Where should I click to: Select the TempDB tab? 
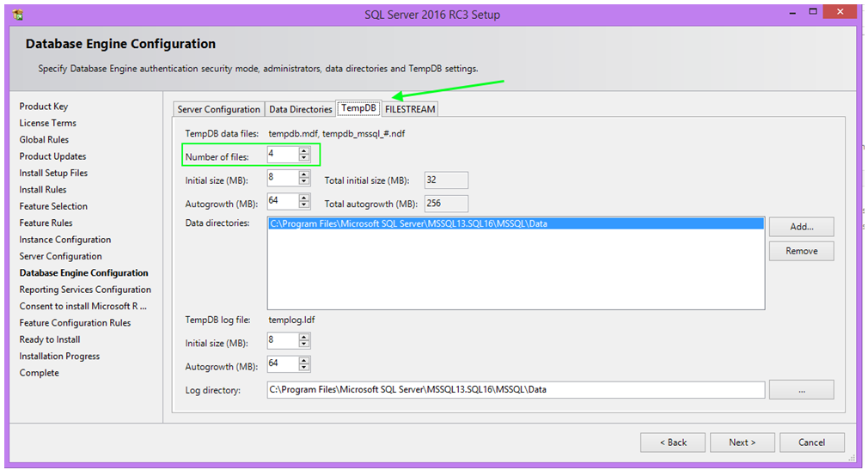358,108
